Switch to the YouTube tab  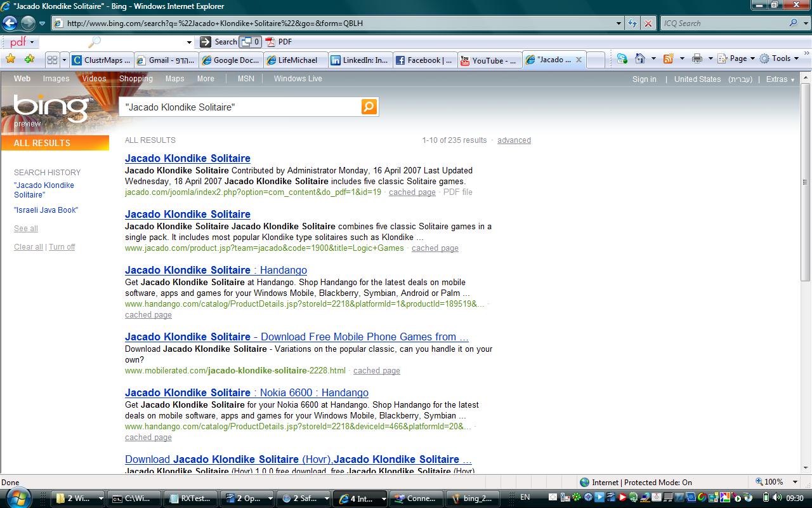489,60
